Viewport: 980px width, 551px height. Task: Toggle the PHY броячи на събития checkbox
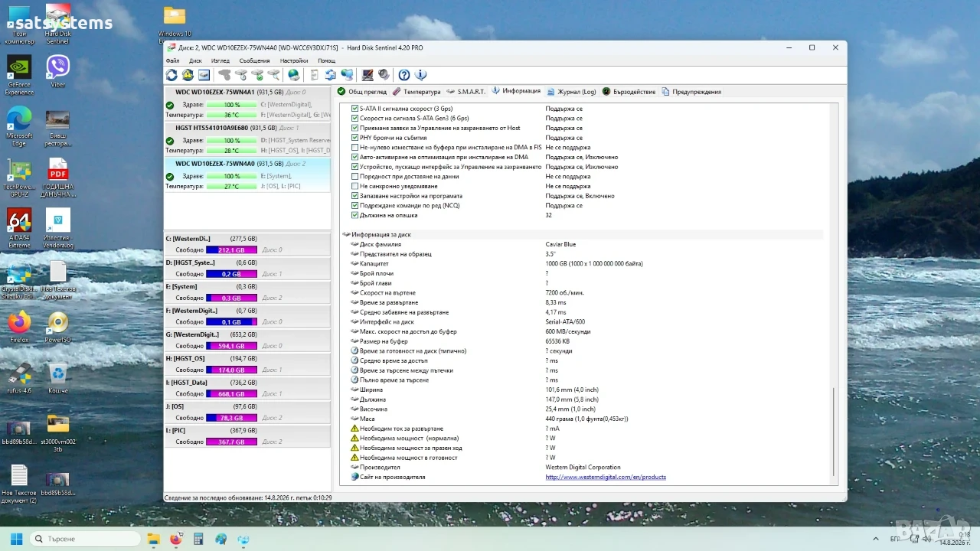(x=354, y=138)
